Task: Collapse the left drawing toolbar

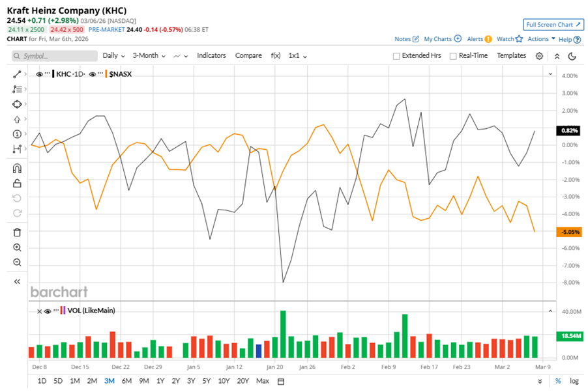Action: click(x=17, y=281)
